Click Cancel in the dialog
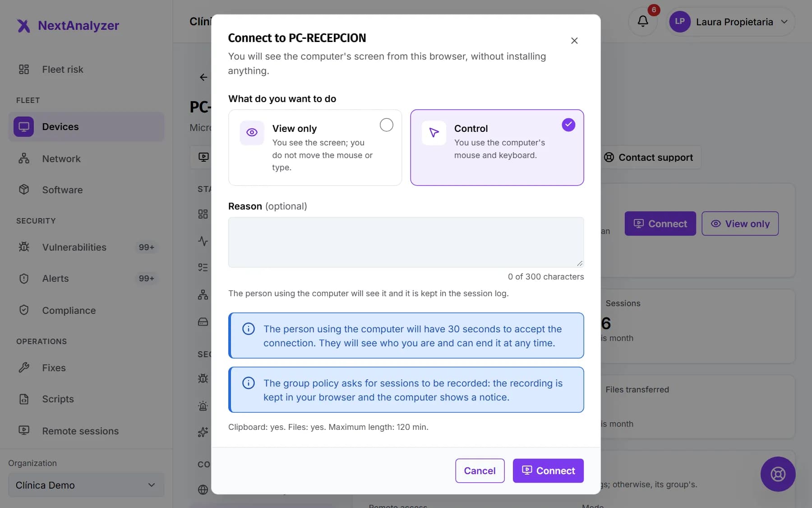Viewport: 812px width, 508px height. [480, 471]
